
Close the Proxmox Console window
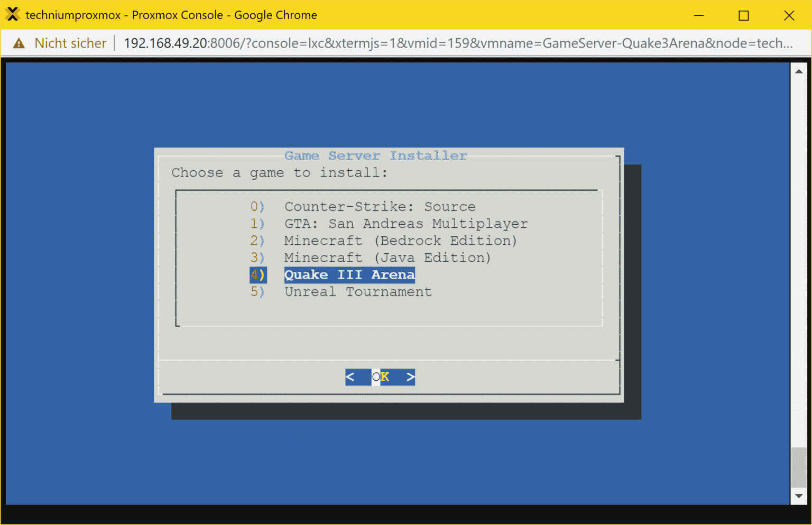point(789,15)
